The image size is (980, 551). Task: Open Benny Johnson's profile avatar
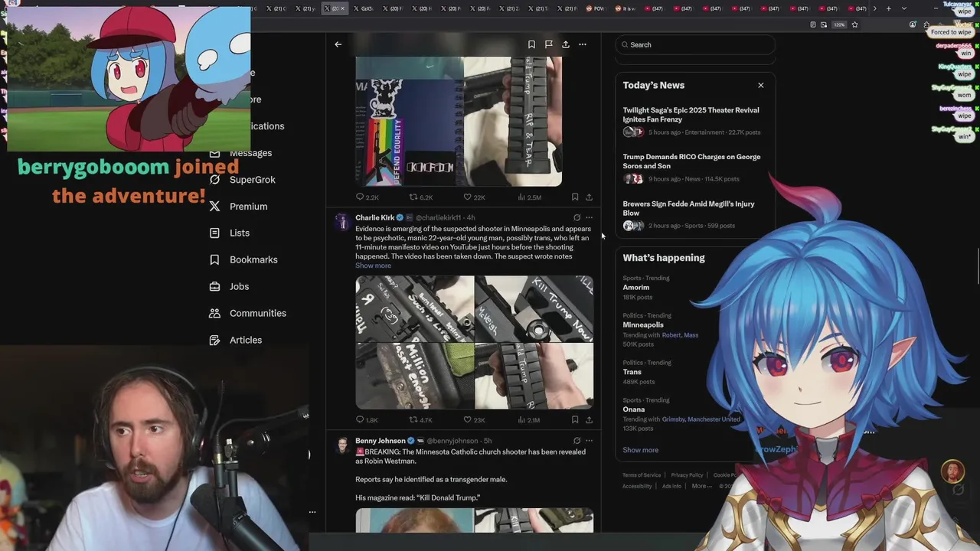click(x=342, y=445)
